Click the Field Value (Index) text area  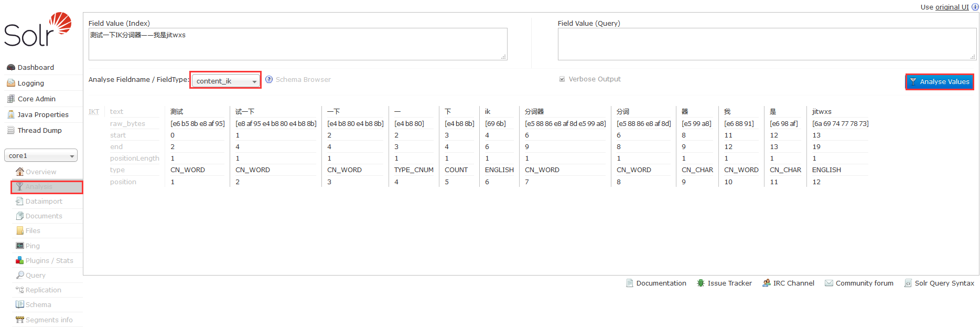[297, 44]
